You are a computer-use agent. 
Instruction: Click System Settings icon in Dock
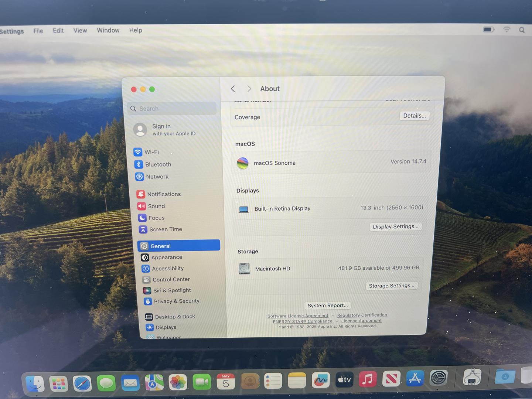(439, 378)
